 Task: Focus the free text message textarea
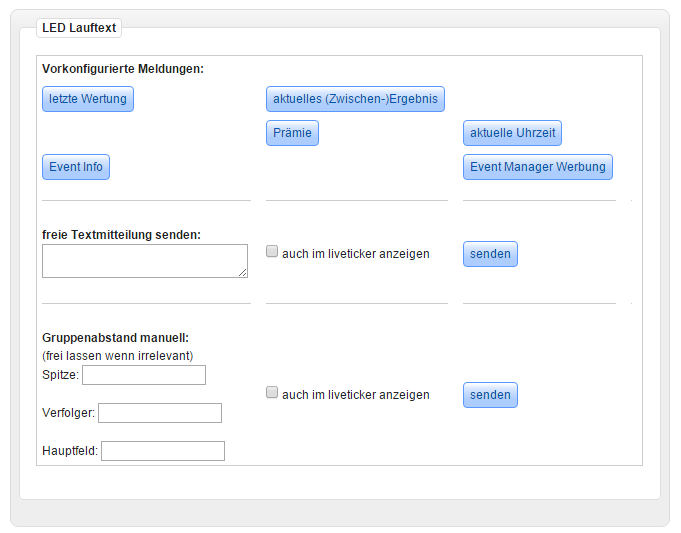[144, 260]
